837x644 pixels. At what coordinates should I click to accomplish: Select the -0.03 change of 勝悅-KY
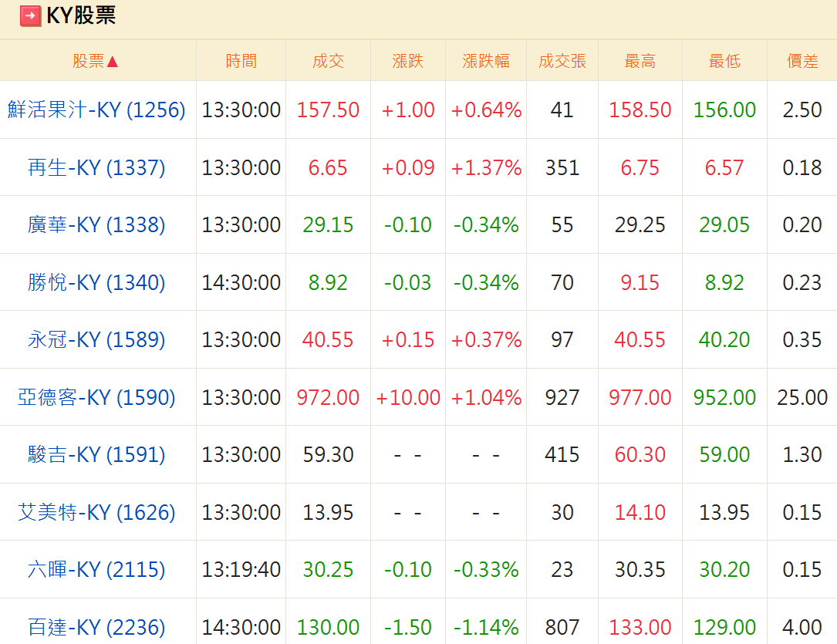pos(408,282)
